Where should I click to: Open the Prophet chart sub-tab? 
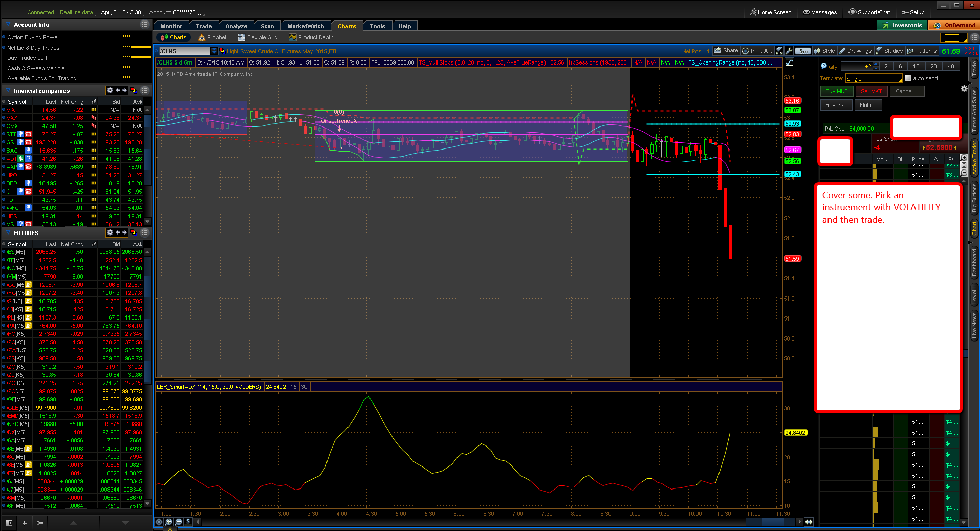(212, 37)
